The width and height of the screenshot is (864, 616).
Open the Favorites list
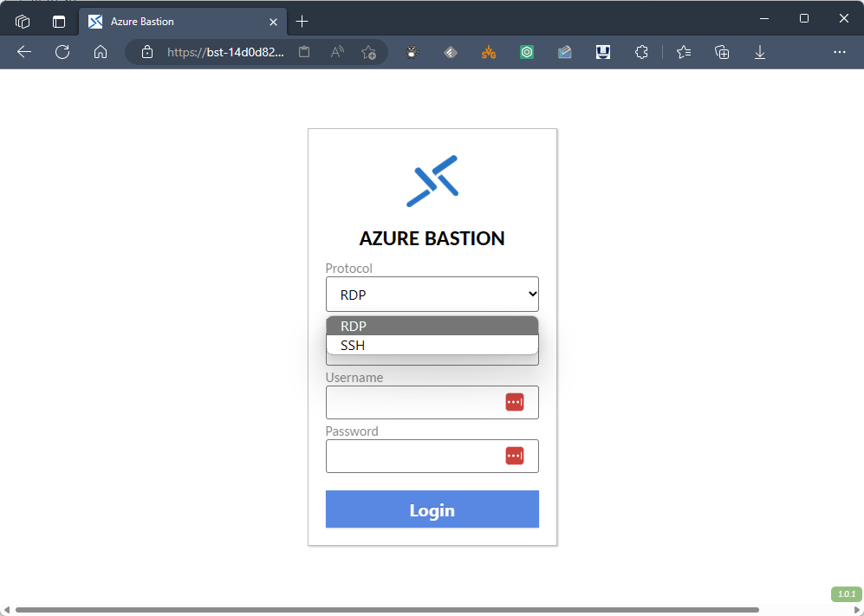(x=684, y=52)
